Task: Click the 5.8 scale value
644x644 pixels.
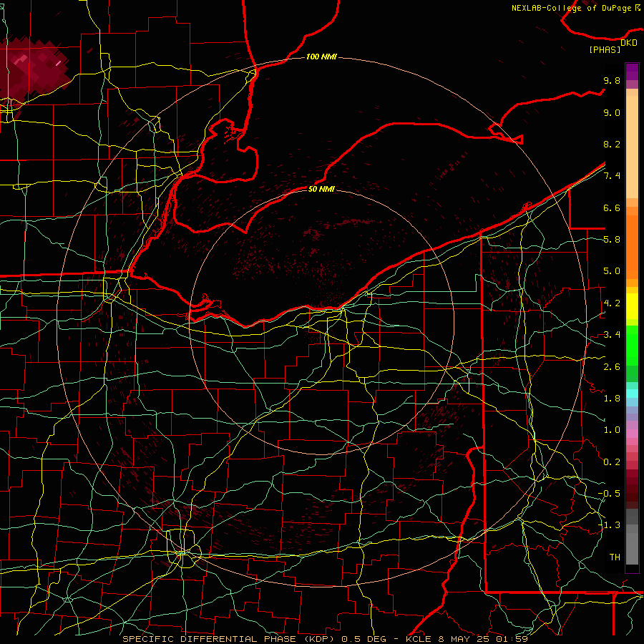Action: (612, 240)
